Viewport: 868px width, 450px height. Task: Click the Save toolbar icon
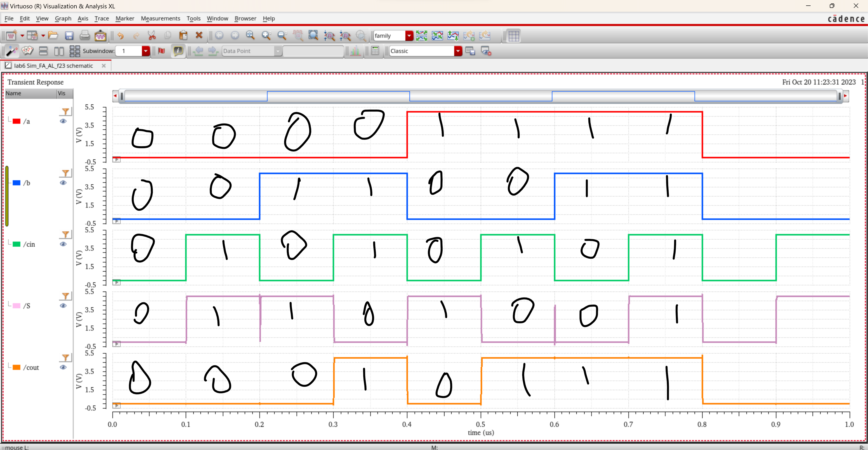69,36
